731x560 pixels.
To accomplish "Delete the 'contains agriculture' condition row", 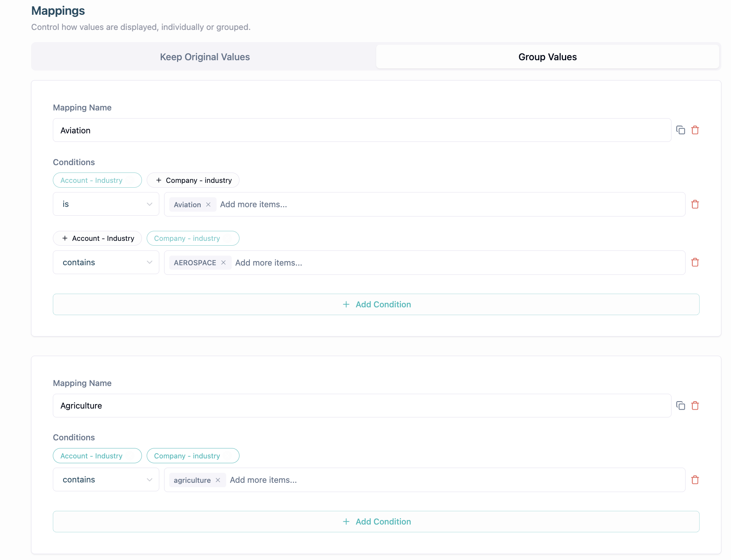I will click(x=695, y=480).
